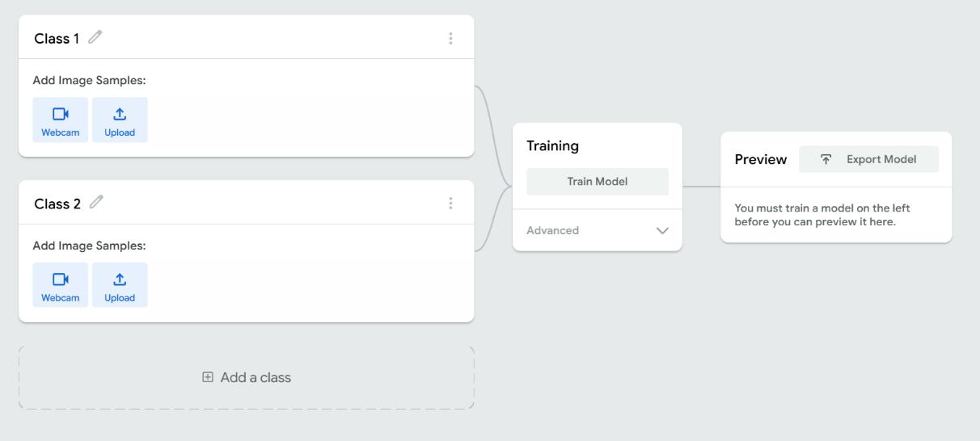Viewport: 980px width, 441px height.
Task: Upload image samples to Class 1
Action: pyautogui.click(x=120, y=120)
